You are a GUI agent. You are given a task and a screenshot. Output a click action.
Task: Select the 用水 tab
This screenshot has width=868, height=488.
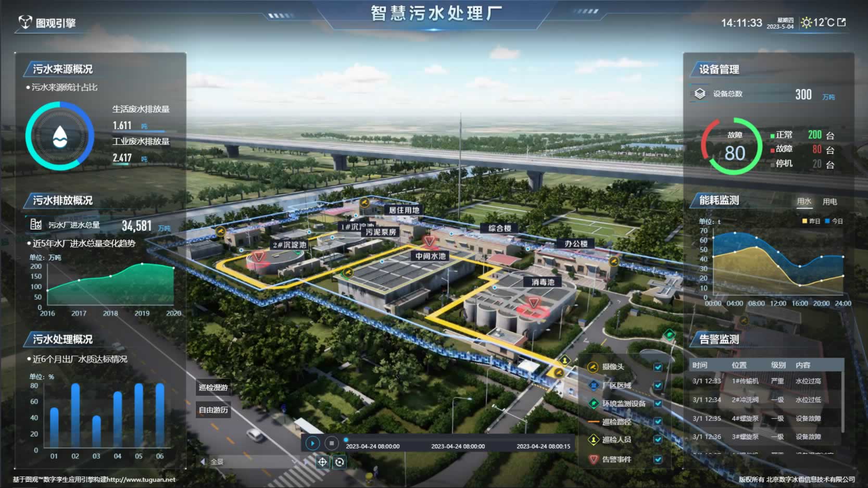(804, 202)
